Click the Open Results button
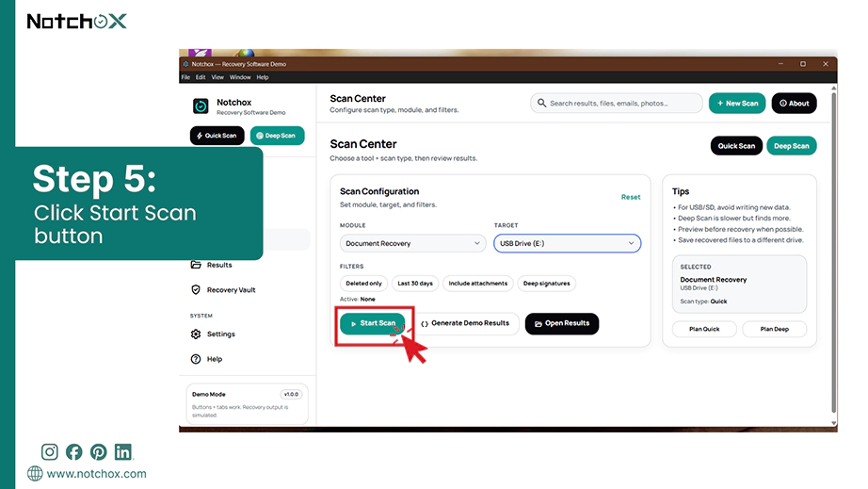868x489 pixels. pyautogui.click(x=562, y=323)
